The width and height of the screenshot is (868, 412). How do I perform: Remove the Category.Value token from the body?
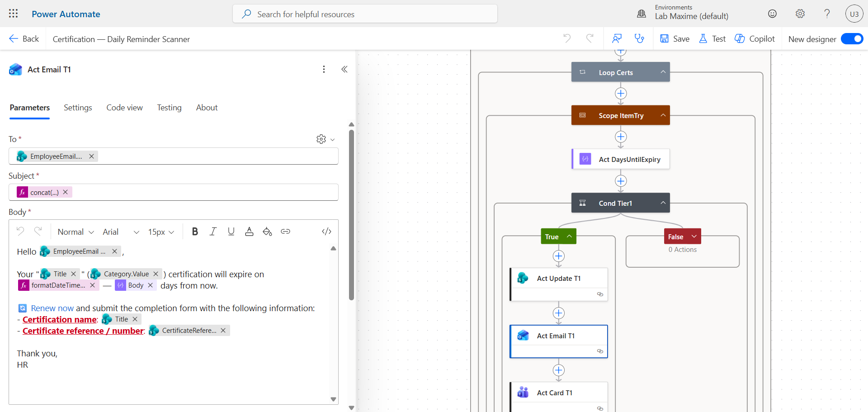tap(156, 274)
